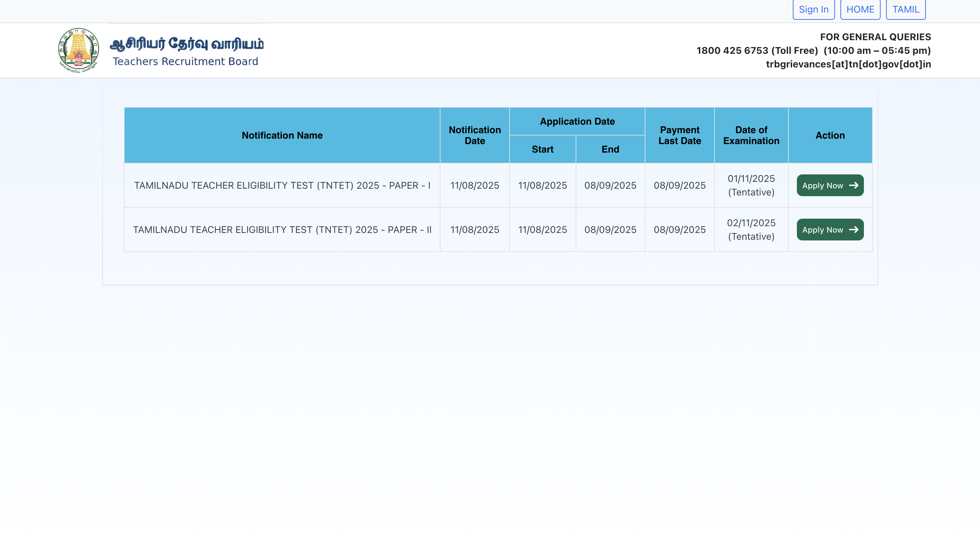
Task: Click Paper - II application end date 08/09/2025
Action: point(610,230)
